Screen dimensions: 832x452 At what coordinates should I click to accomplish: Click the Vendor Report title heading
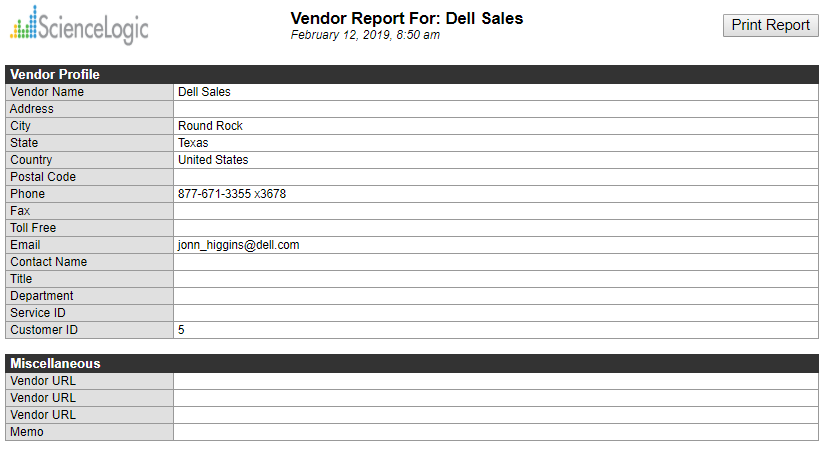406,18
